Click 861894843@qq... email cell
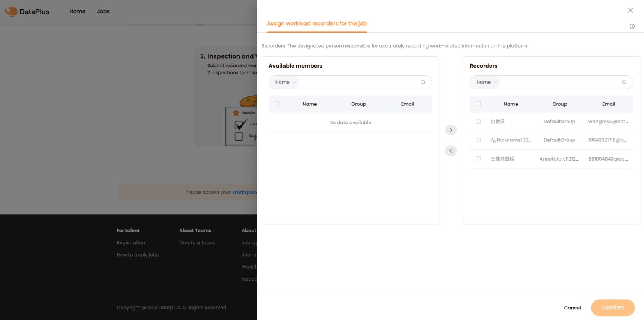 (608, 159)
